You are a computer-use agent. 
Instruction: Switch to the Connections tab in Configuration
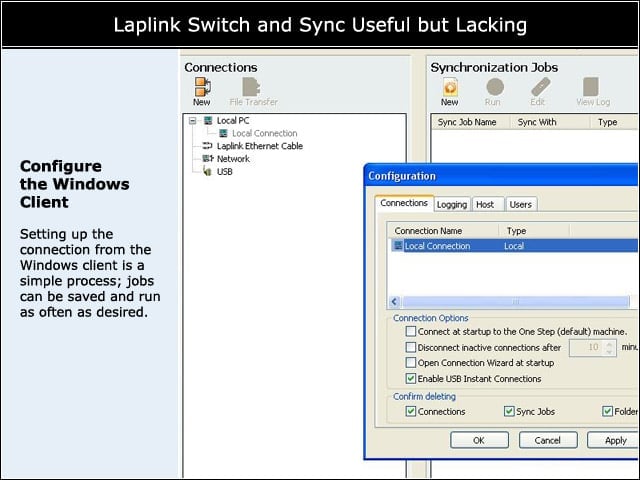click(x=404, y=203)
